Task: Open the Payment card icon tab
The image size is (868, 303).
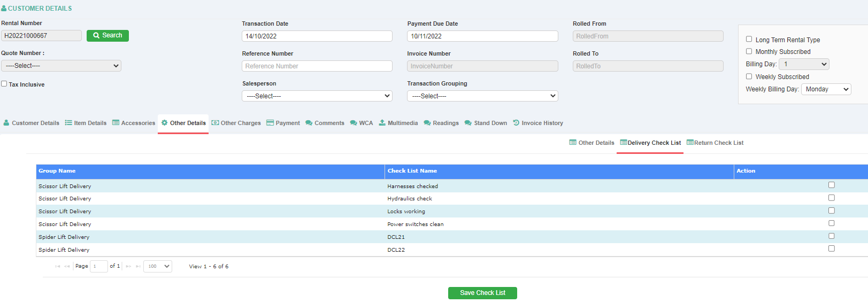Action: click(x=270, y=123)
